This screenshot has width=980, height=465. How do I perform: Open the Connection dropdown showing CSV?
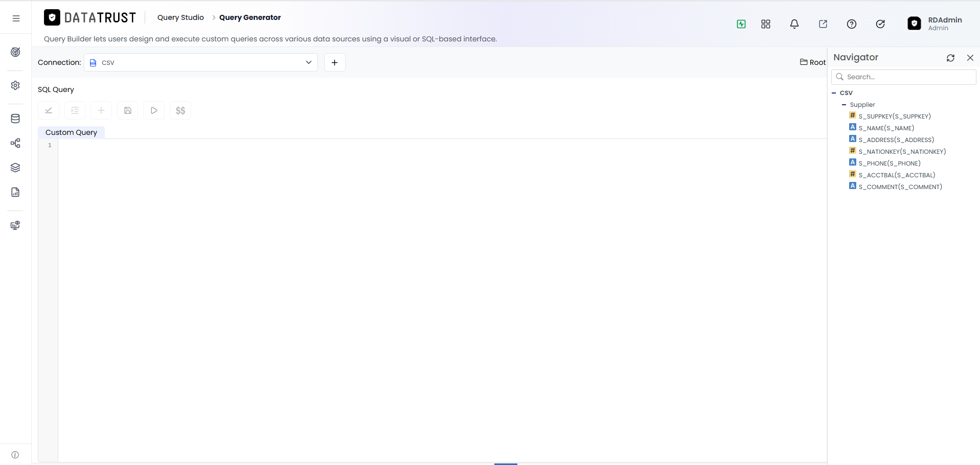(x=201, y=62)
